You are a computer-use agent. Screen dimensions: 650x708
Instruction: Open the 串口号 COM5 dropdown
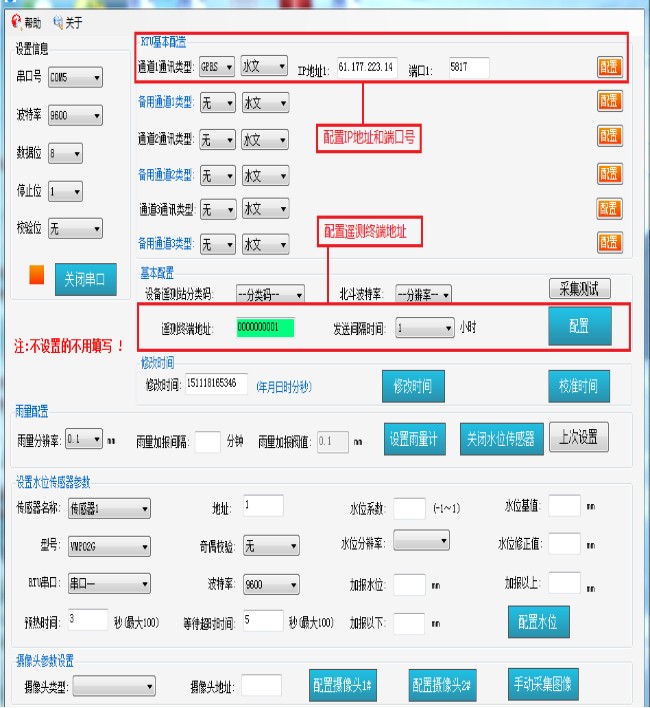[x=75, y=77]
